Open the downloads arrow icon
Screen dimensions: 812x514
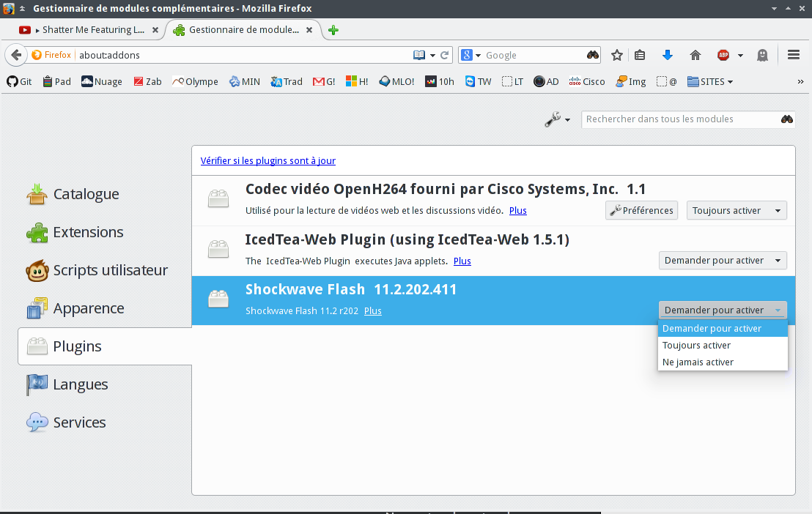[668, 55]
